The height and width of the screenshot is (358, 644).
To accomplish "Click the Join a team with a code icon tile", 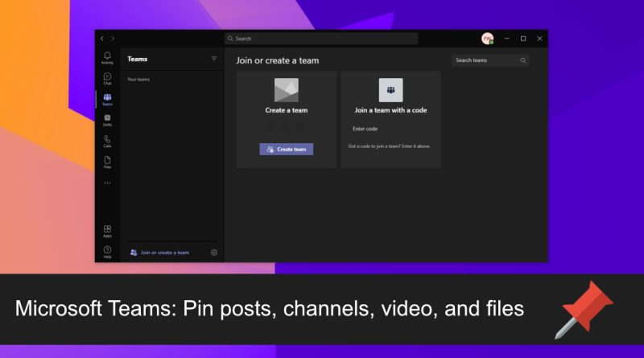I will click(390, 90).
